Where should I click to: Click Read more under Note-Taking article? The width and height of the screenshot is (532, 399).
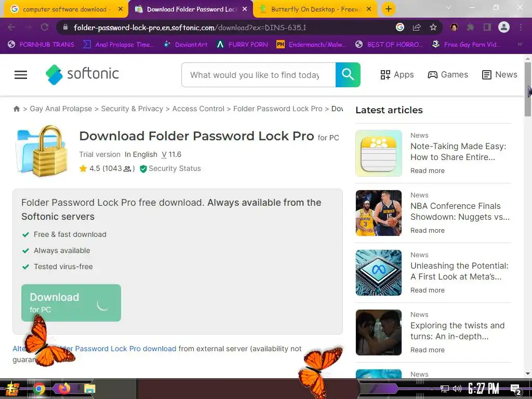click(x=428, y=170)
